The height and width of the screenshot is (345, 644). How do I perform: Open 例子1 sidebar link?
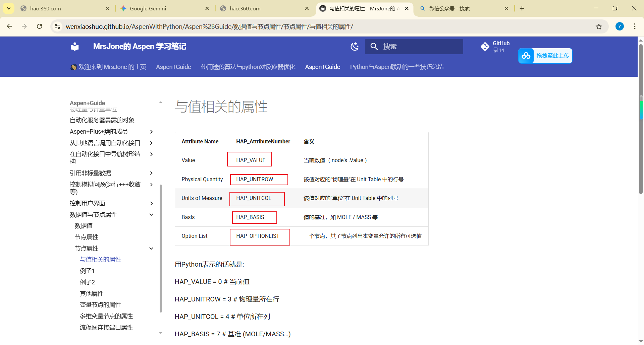click(87, 271)
